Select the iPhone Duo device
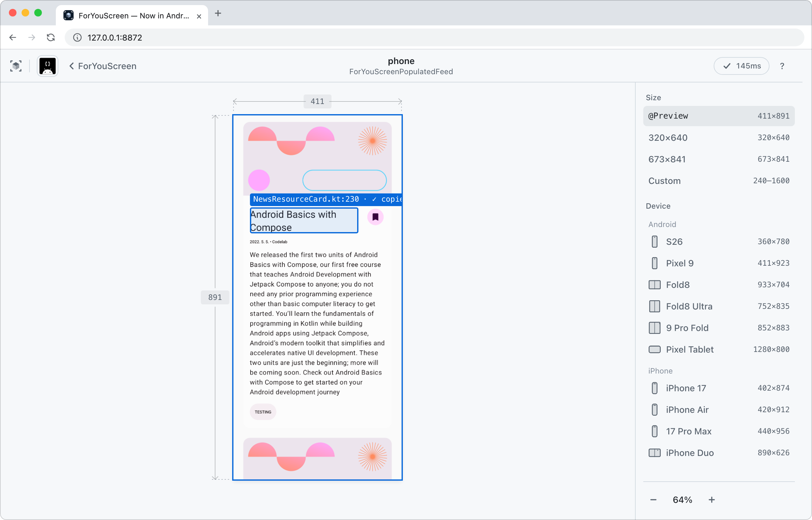This screenshot has height=520, width=812. point(718,453)
